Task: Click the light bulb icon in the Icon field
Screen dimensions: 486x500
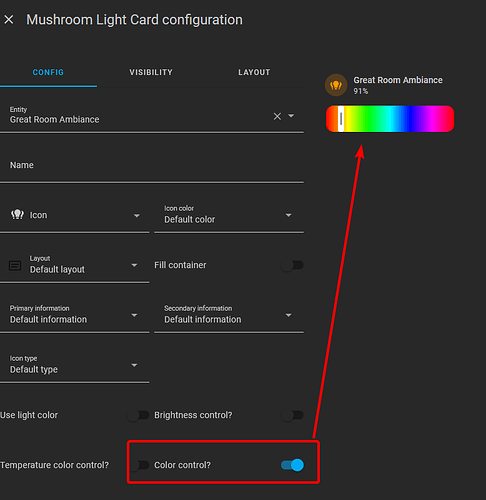Action: click(x=17, y=215)
